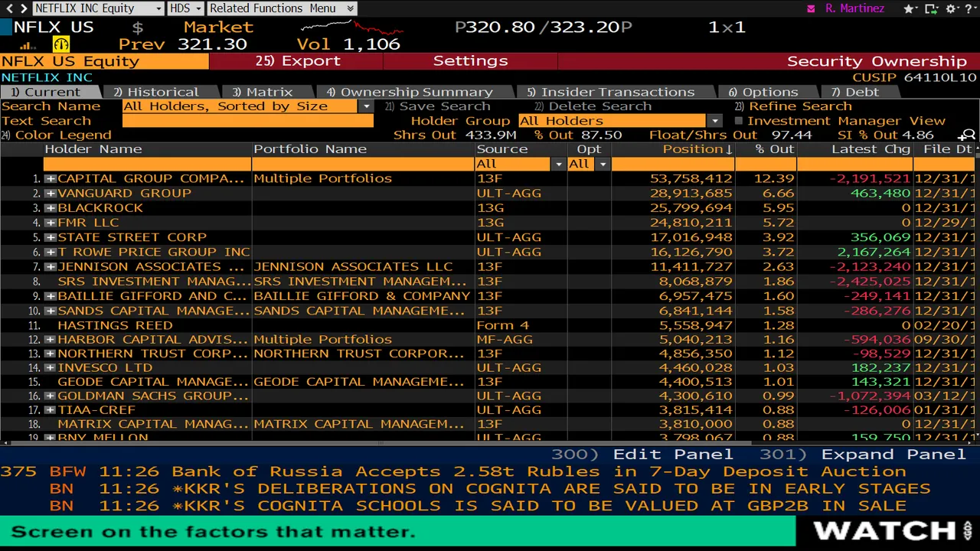The image size is (980, 551).
Task: Click the signal bars icon under NFLX
Action: tap(28, 45)
